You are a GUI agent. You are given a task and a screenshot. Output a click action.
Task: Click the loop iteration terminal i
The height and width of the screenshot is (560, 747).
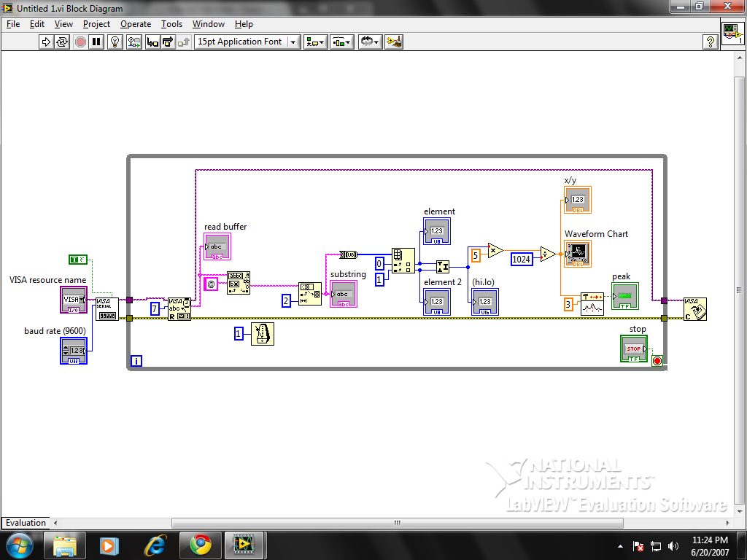point(136,361)
